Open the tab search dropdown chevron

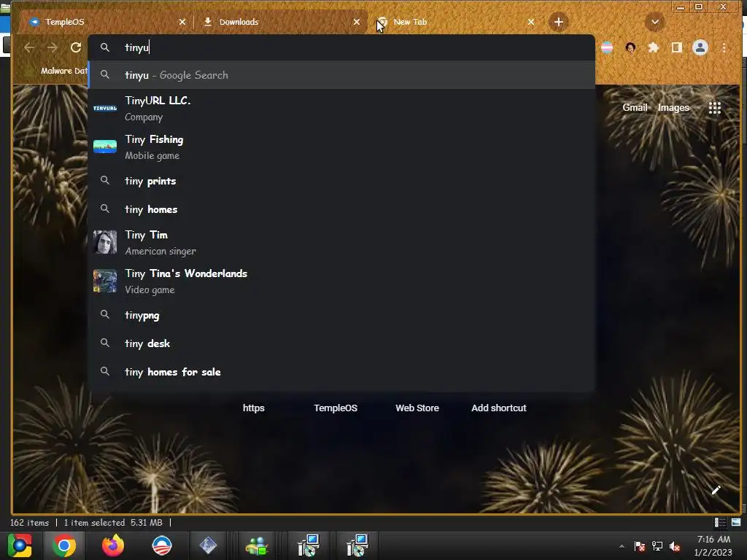pos(655,22)
